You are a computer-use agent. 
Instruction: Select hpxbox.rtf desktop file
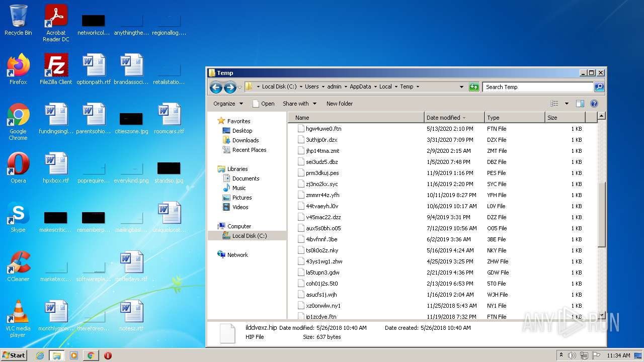56,168
